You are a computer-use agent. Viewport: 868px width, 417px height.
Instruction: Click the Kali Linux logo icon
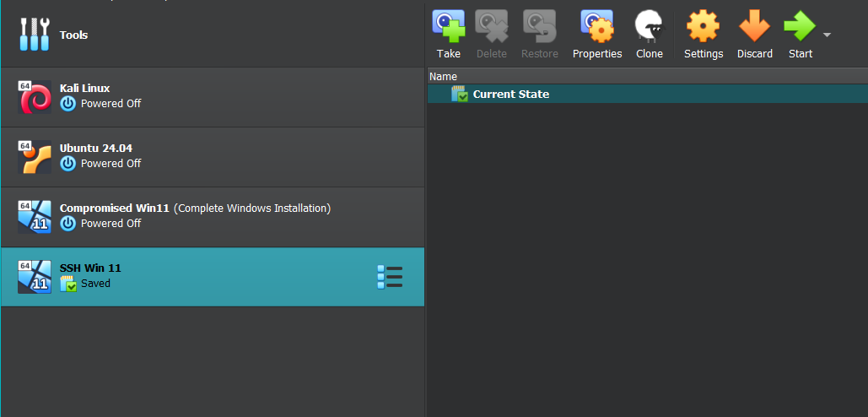35,97
